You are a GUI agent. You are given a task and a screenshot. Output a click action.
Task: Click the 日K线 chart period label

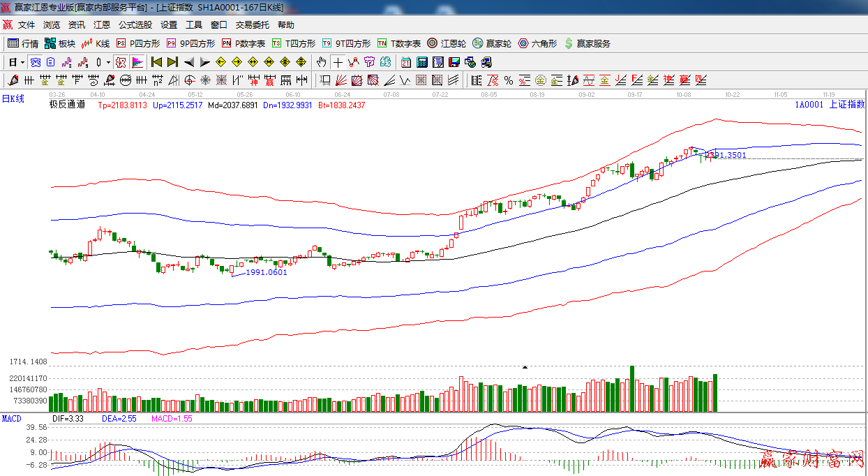13,99
